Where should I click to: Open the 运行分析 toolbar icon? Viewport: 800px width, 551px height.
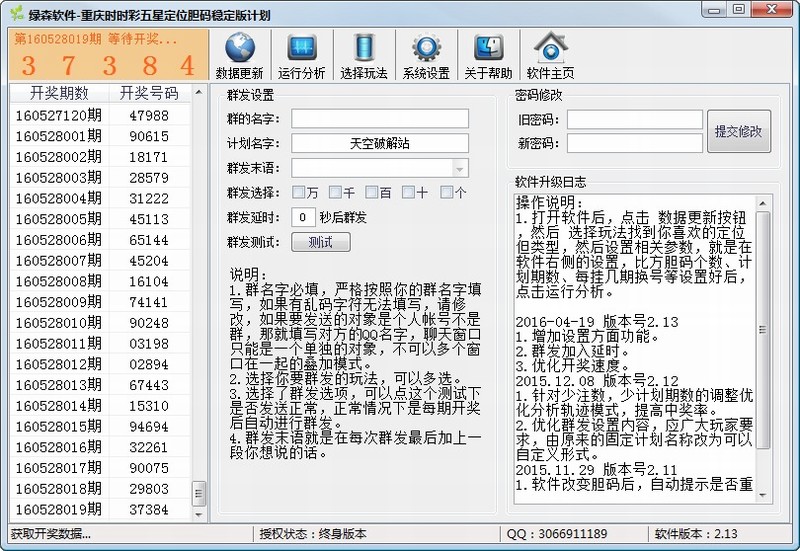pyautogui.click(x=302, y=49)
